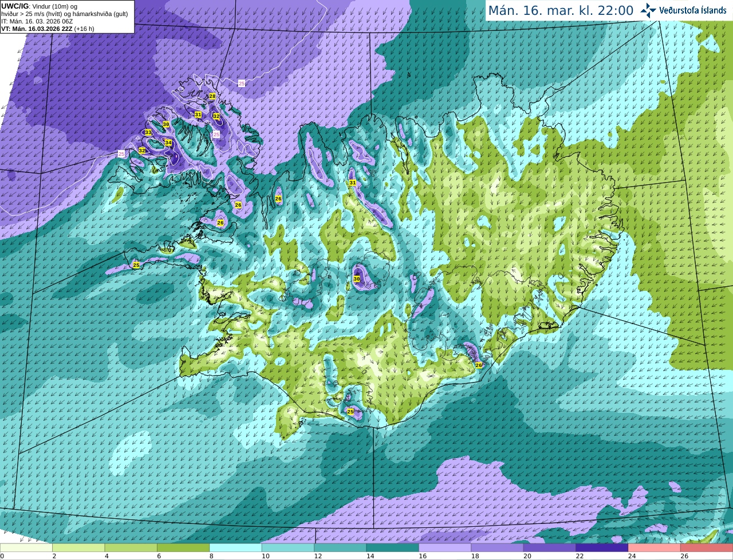Click the legend tick label 16
Image resolution: width=733 pixels, height=560 pixels.
coord(422,556)
